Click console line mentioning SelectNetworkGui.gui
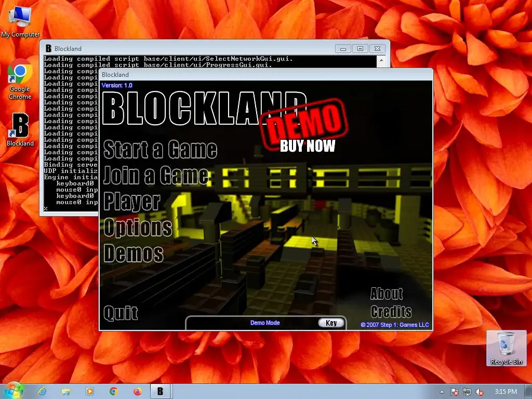The width and height of the screenshot is (532, 399). (x=168, y=59)
